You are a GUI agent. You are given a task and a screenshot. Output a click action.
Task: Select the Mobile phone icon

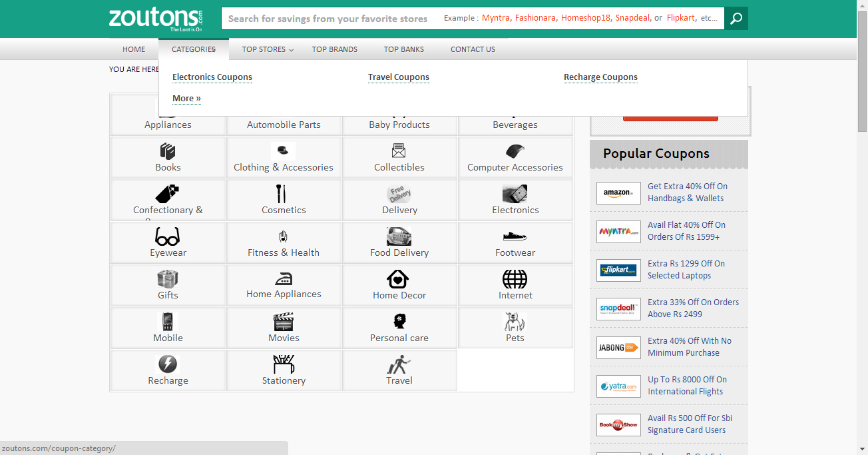pos(168,322)
